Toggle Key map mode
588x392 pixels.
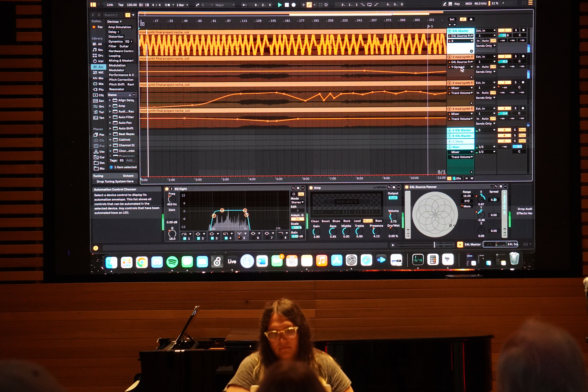pos(457,4)
